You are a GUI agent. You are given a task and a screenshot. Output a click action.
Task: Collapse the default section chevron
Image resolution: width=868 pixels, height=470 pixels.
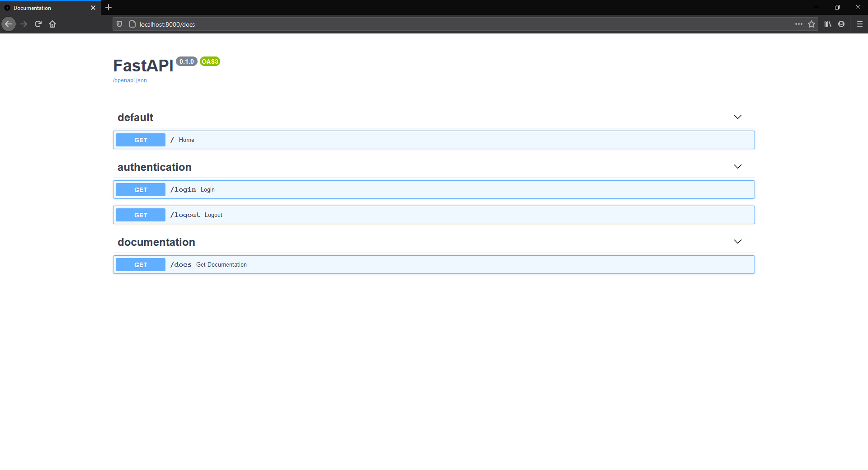click(738, 117)
